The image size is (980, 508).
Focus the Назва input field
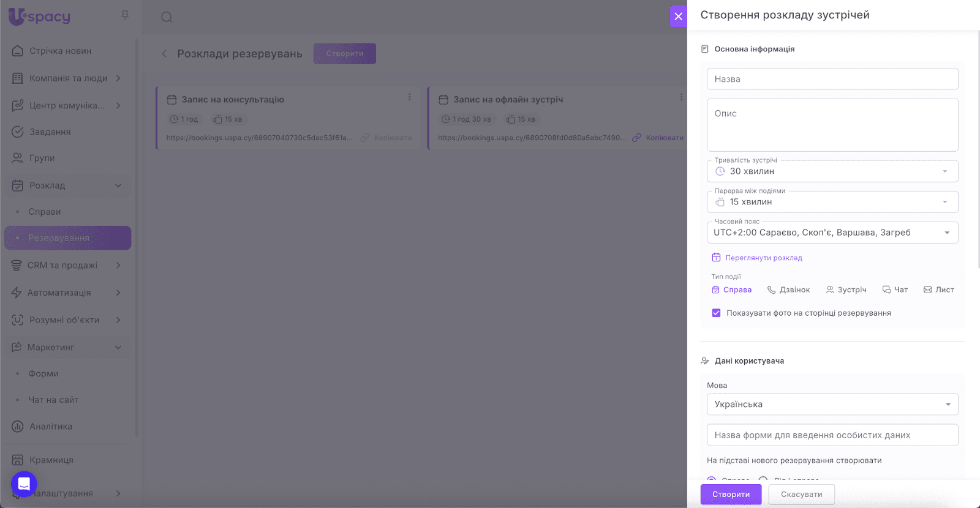coord(832,79)
